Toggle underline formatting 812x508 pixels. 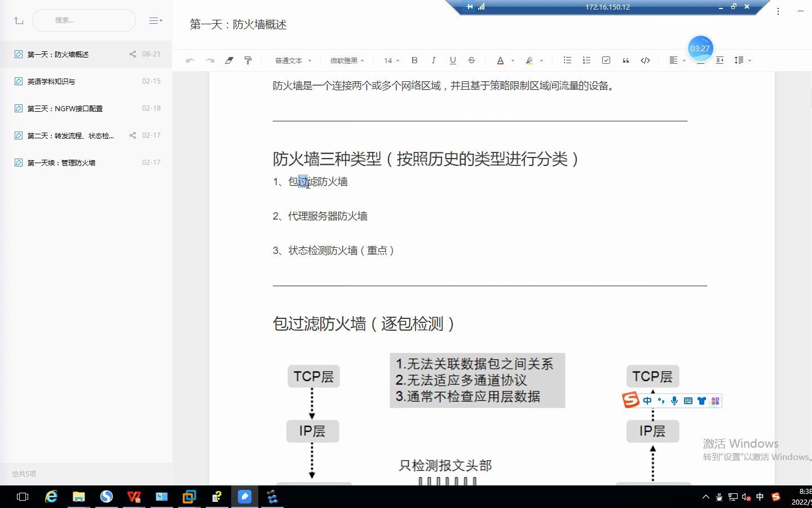[452, 60]
